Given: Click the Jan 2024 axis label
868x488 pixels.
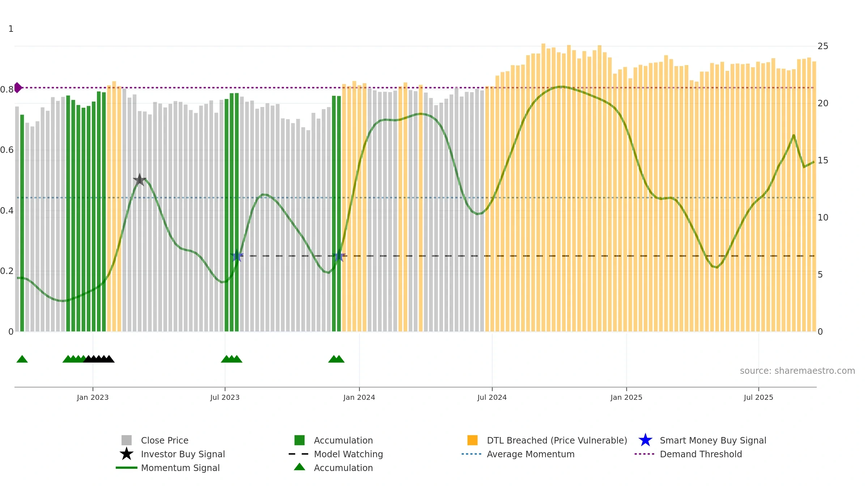Looking at the screenshot, I should tap(359, 397).
